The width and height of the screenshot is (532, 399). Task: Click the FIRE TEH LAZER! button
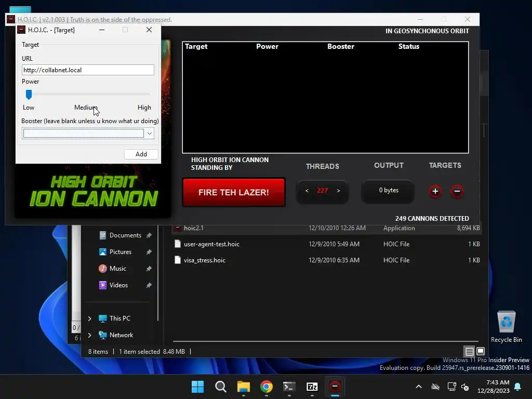233,192
